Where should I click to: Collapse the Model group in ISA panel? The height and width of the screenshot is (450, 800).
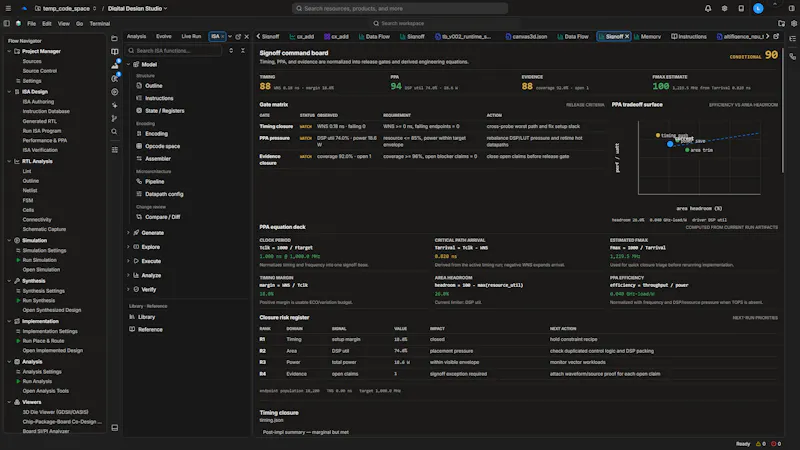129,64
